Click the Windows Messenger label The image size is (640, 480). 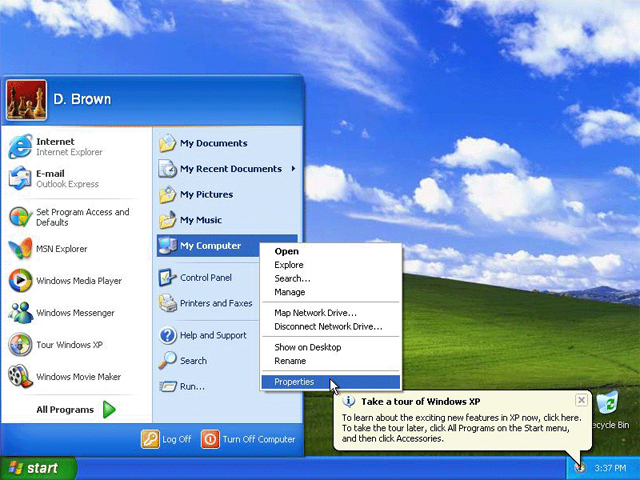[x=76, y=313]
